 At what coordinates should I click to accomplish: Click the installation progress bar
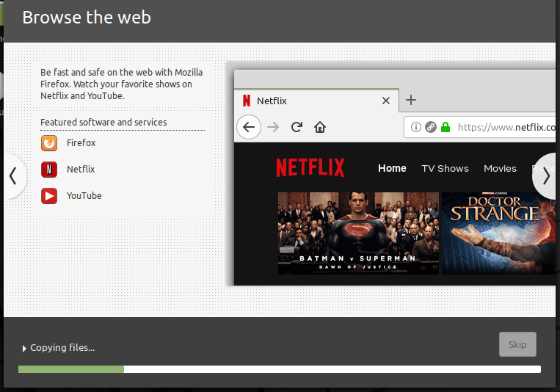click(280, 369)
